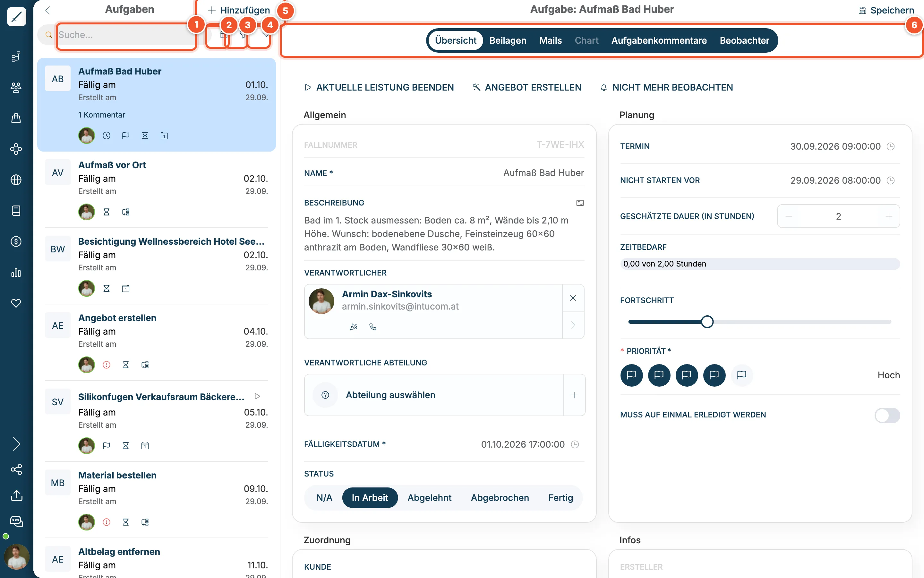Expand the left sidebar with the chevron
The width and height of the screenshot is (924, 578).
pyautogui.click(x=16, y=444)
